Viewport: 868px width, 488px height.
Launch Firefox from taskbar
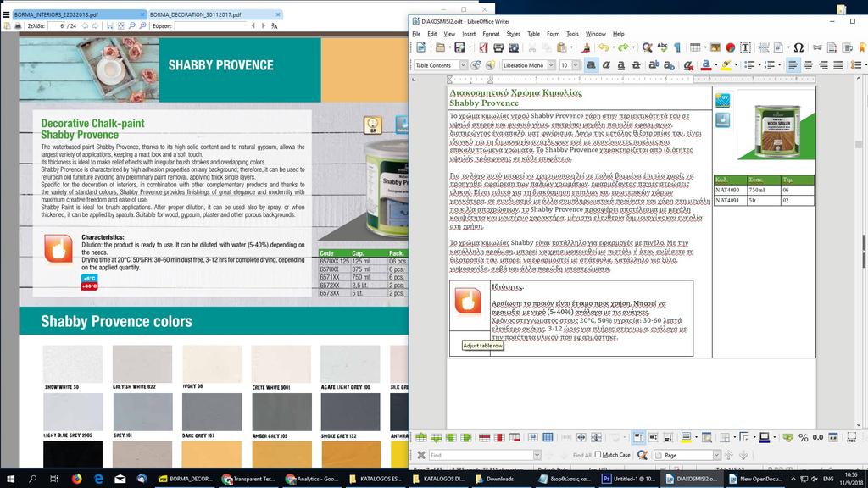click(x=76, y=480)
